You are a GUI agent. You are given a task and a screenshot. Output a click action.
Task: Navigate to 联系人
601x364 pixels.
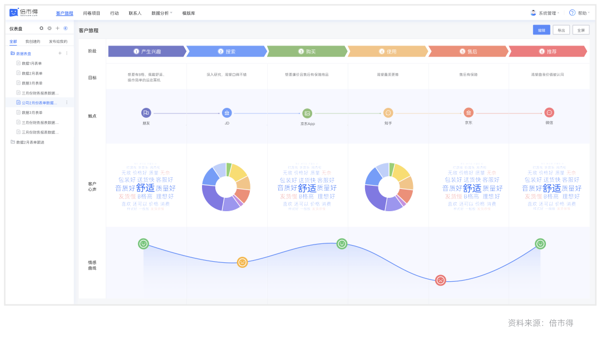pos(135,13)
